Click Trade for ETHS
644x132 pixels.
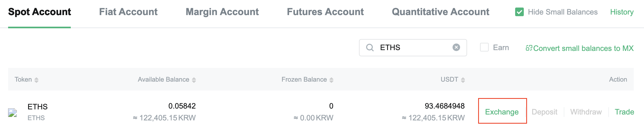[x=624, y=112]
